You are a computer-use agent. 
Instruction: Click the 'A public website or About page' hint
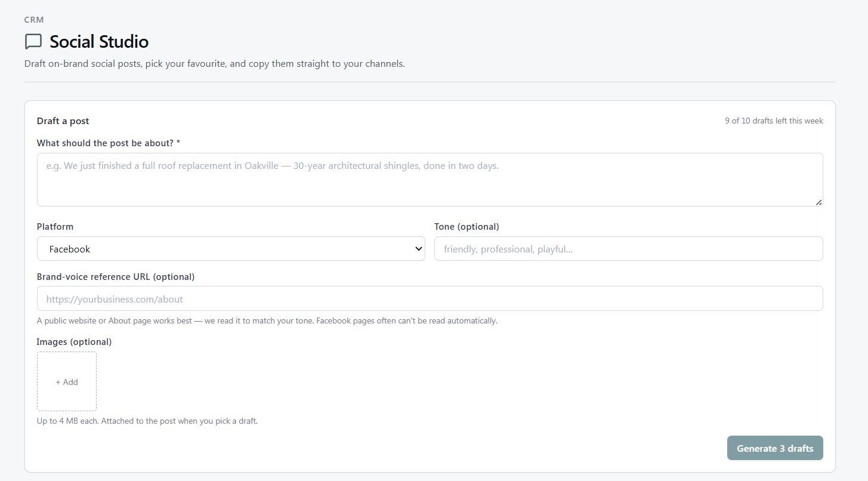(267, 320)
